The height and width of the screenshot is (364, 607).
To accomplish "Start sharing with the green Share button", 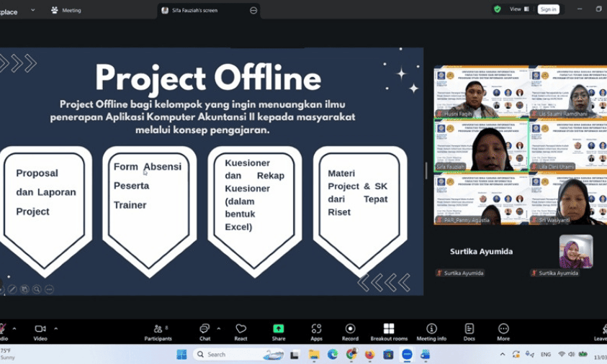I will (x=278, y=332).
